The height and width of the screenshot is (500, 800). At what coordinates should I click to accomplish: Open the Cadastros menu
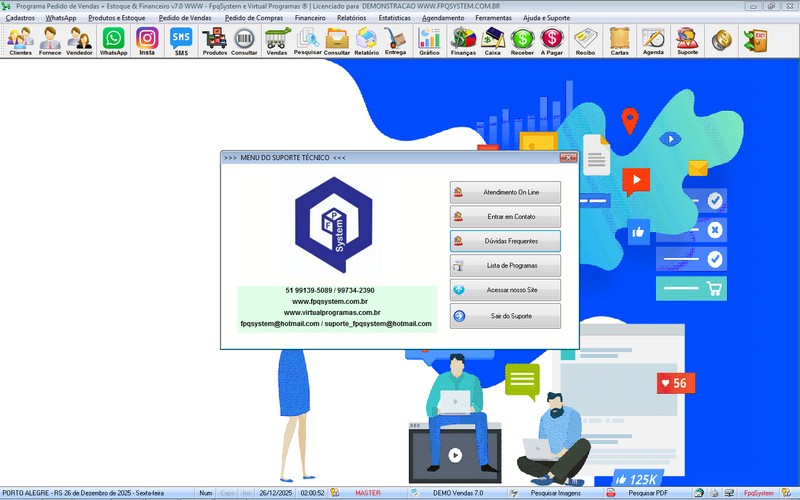coord(20,18)
